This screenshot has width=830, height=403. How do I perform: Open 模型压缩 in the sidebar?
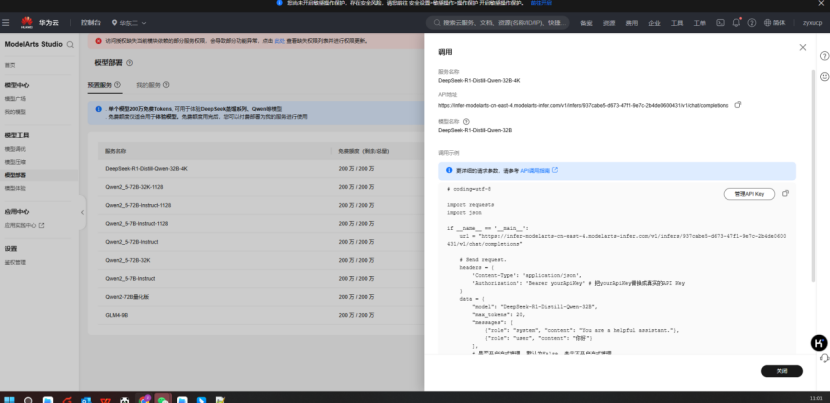click(x=15, y=162)
